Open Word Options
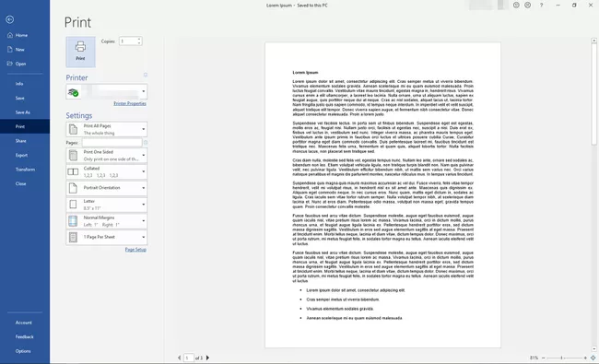Viewport: 599px width, 364px height. point(23,351)
